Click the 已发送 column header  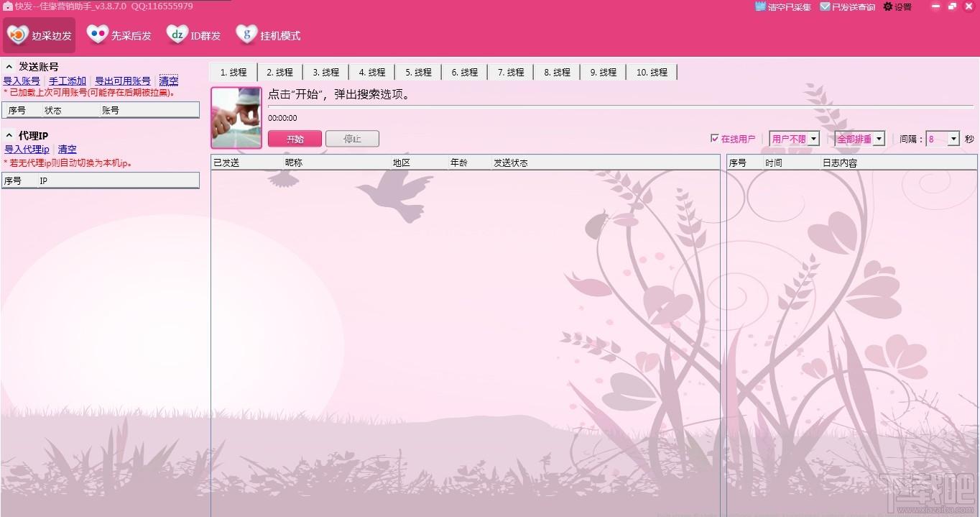coord(246,163)
